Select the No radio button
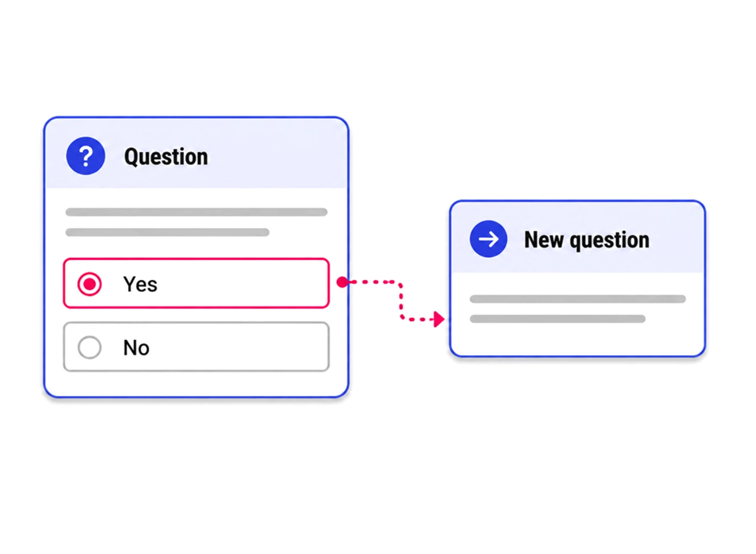This screenshot has width=756, height=554. tap(90, 347)
